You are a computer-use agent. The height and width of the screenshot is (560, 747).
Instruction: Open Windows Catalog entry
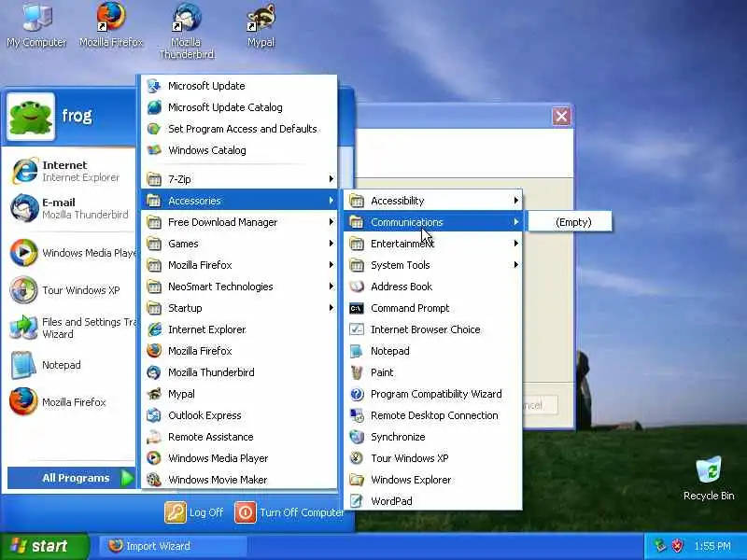coord(239,150)
